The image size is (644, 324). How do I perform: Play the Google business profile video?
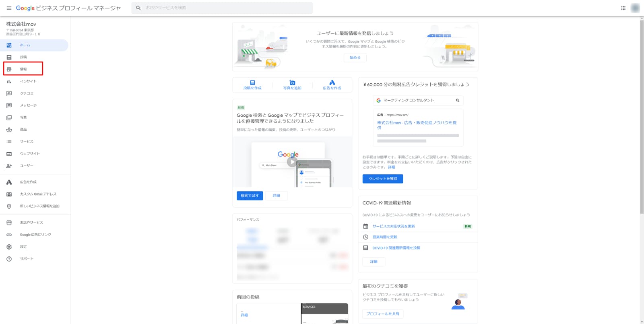[292, 162]
